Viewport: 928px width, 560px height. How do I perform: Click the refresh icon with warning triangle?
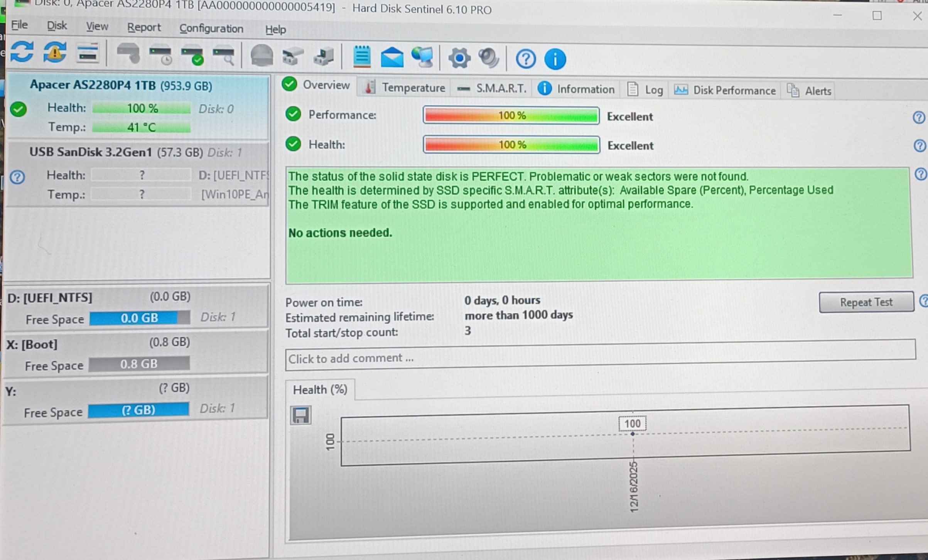pos(55,52)
